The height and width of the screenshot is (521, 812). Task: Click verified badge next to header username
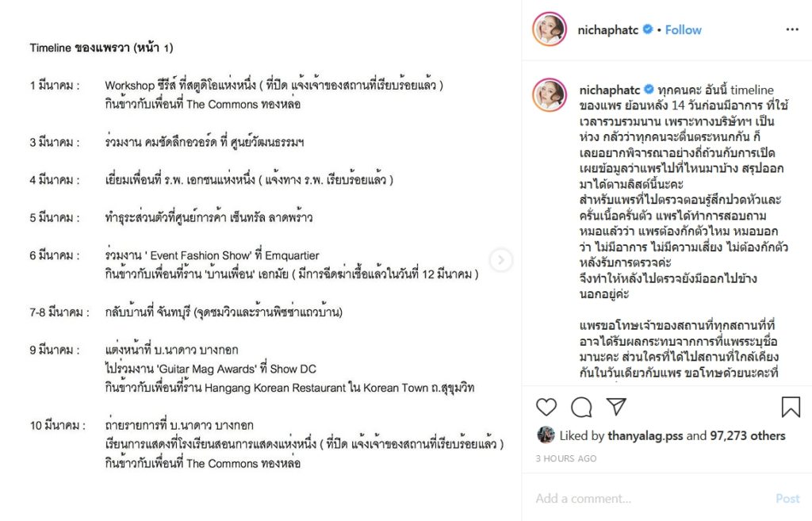647,29
